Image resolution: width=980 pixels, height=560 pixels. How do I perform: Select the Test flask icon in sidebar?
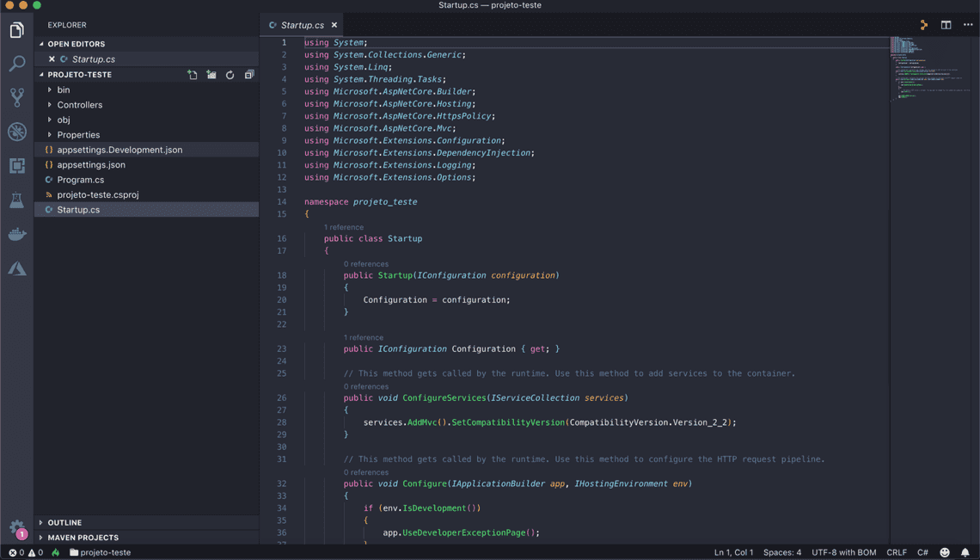click(15, 200)
